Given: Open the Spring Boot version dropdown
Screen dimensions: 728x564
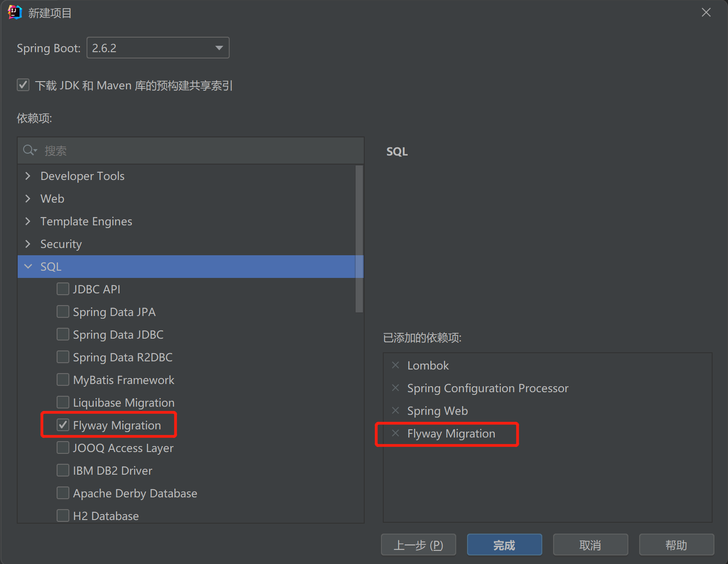Looking at the screenshot, I should pyautogui.click(x=158, y=48).
